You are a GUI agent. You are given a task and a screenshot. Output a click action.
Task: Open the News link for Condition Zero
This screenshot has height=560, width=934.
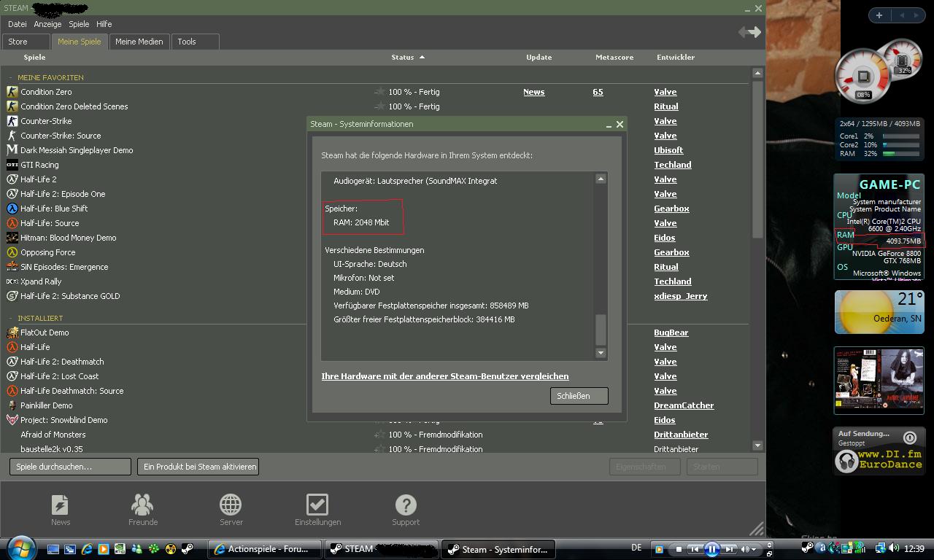pyautogui.click(x=533, y=92)
